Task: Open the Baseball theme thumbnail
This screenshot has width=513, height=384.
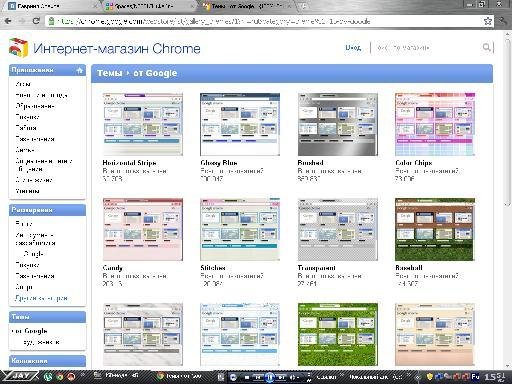Action: pos(435,229)
